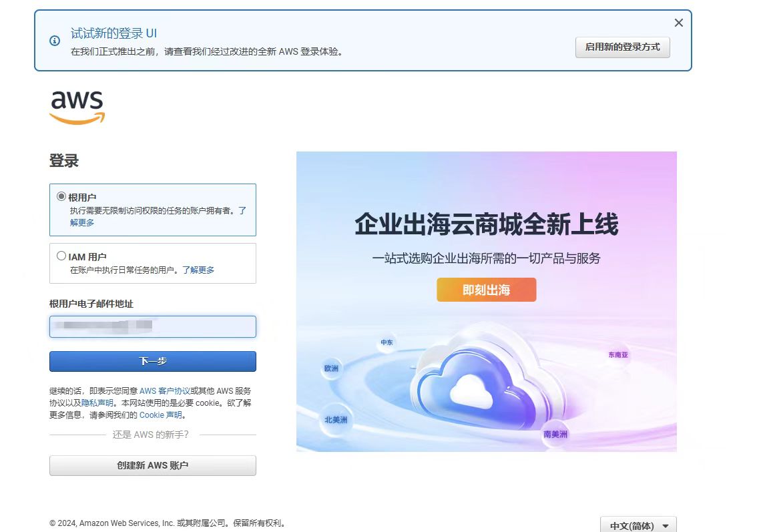Open 了解更多 link under 根用户
This screenshot has height=532, width=761.
coord(81,222)
